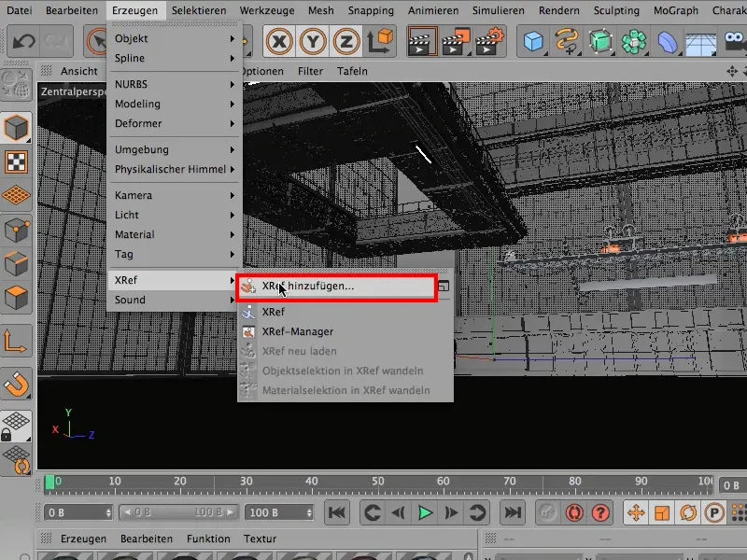Screen dimensions: 747x560
Task: Open options box beside XRef hinzufügen
Action: click(x=444, y=287)
